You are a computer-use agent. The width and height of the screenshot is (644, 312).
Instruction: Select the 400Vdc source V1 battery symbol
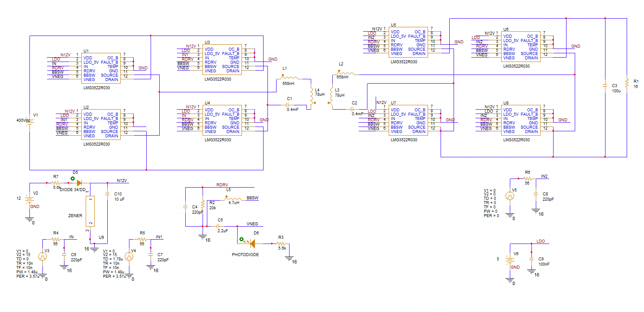[29, 124]
